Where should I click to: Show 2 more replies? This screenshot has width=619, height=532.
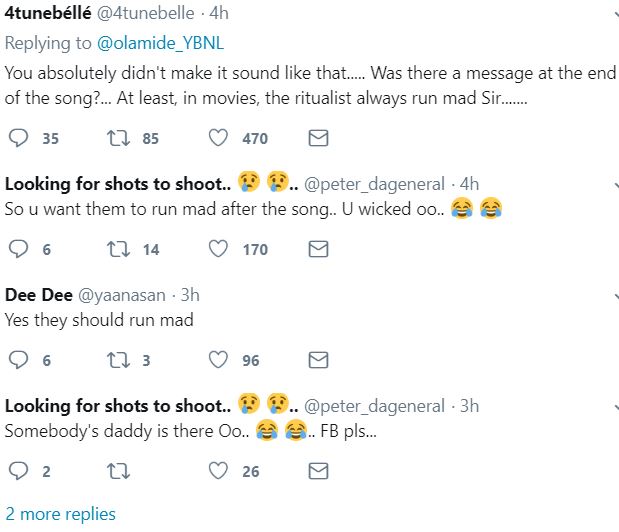tap(60, 514)
